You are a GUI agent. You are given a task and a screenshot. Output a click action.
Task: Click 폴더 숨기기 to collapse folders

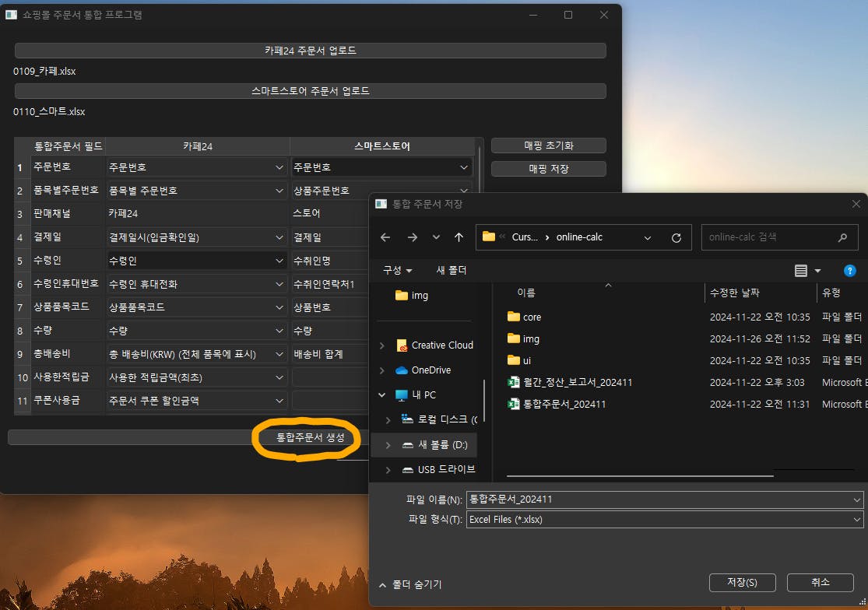[410, 584]
